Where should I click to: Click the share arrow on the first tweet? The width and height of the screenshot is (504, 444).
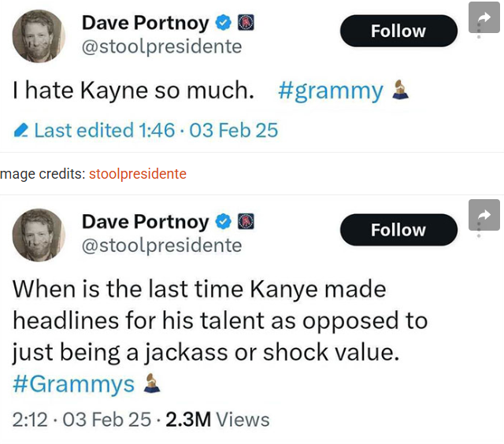(484, 17)
